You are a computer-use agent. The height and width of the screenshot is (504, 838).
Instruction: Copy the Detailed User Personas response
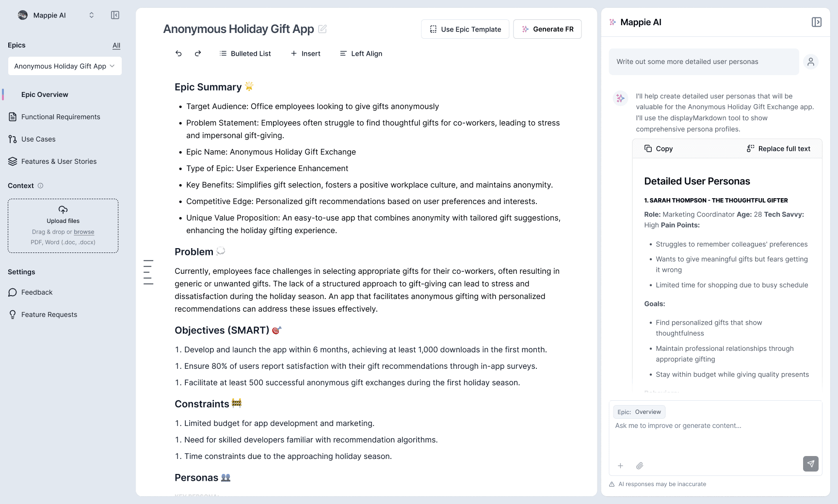[658, 148]
